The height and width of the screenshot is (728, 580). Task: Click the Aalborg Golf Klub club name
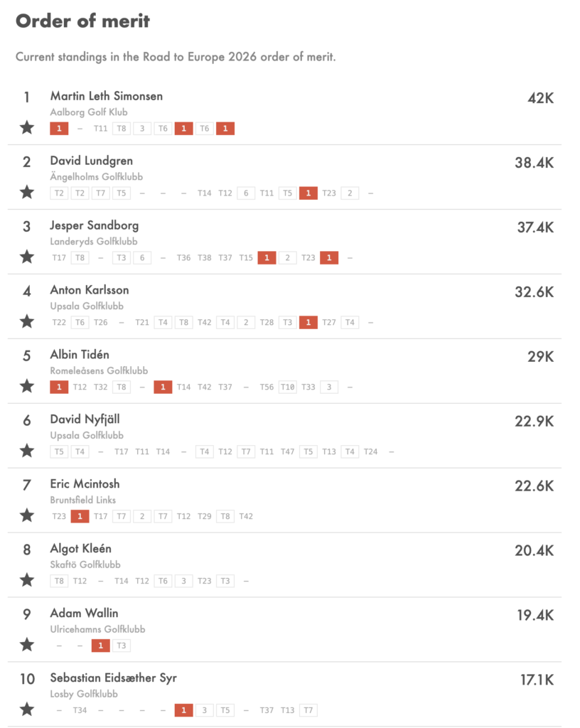pos(89,112)
